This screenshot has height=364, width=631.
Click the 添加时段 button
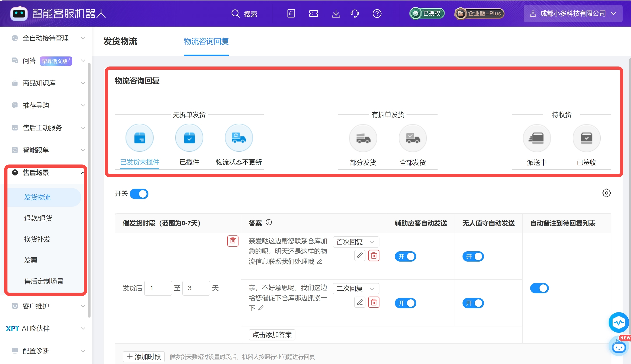(x=144, y=357)
